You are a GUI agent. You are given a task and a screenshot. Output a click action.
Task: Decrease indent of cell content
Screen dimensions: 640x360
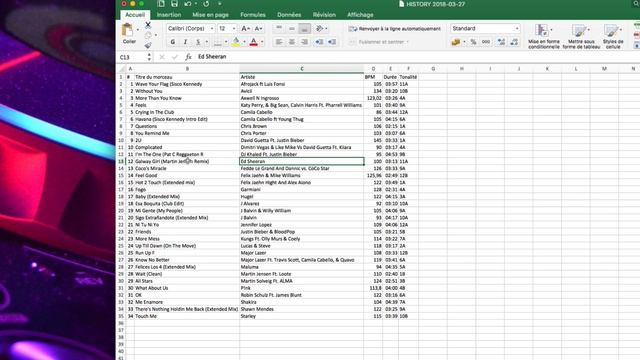(319, 42)
